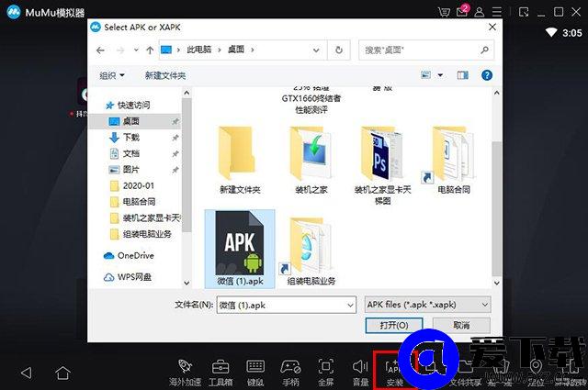Select 2020-01 folder in navigation pane
588x390 pixels.
[x=132, y=185]
